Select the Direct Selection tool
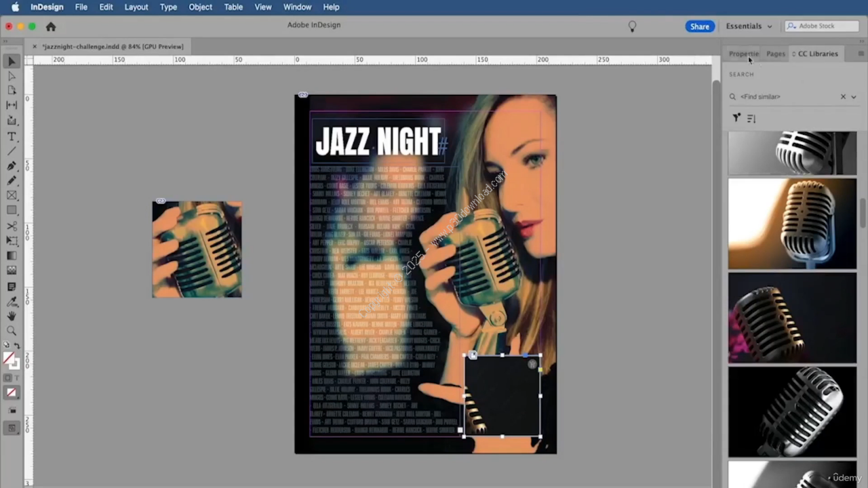 click(x=12, y=76)
